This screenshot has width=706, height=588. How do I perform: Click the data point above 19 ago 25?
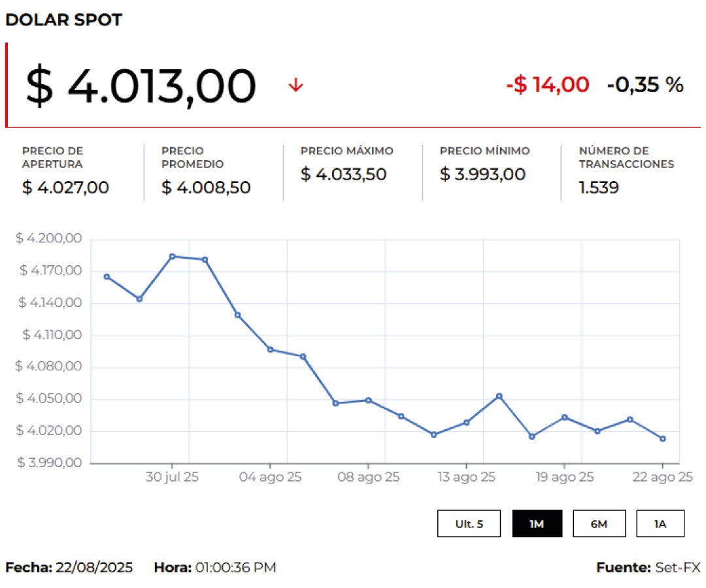[565, 417]
